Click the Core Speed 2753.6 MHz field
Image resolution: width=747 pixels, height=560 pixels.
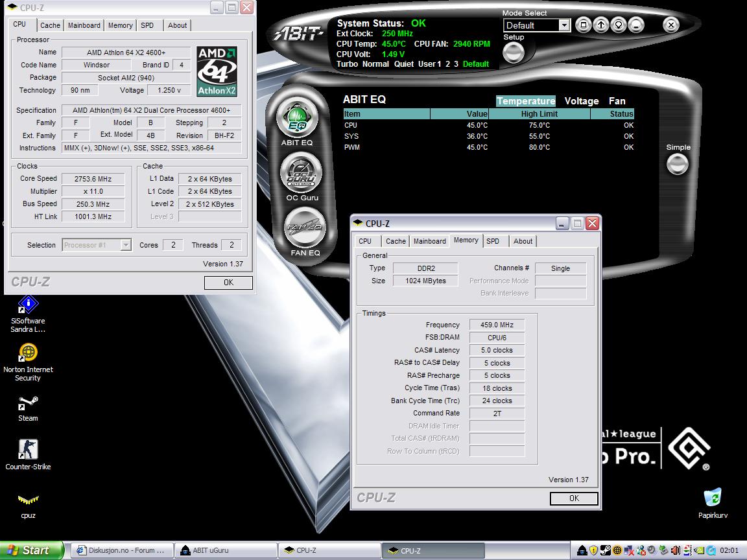(x=93, y=179)
